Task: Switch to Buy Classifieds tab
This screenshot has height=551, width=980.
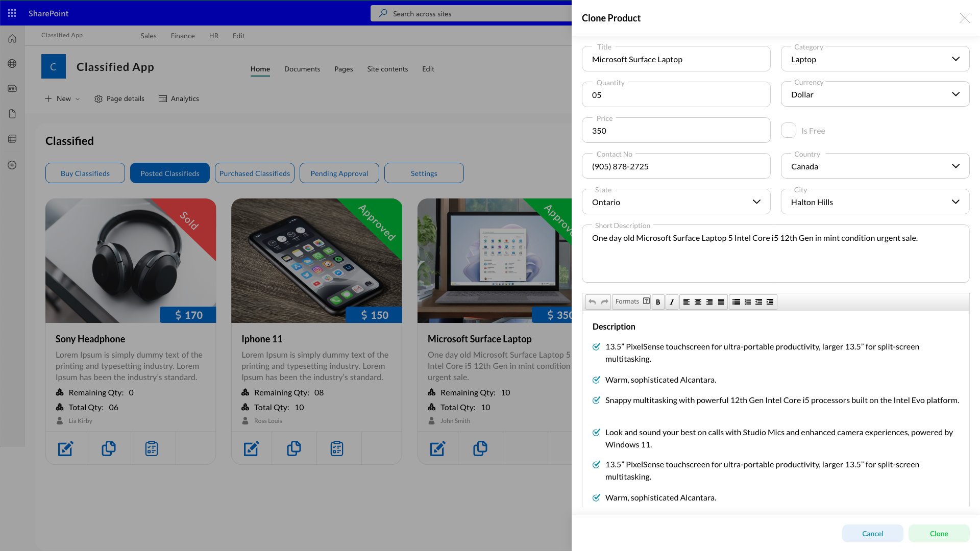Action: click(x=85, y=173)
